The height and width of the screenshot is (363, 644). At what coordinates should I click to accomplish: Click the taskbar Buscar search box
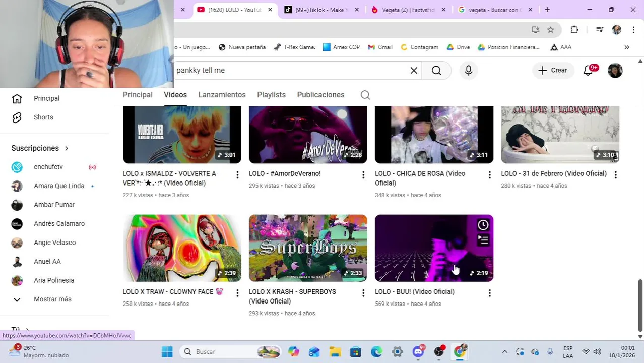pyautogui.click(x=231, y=352)
